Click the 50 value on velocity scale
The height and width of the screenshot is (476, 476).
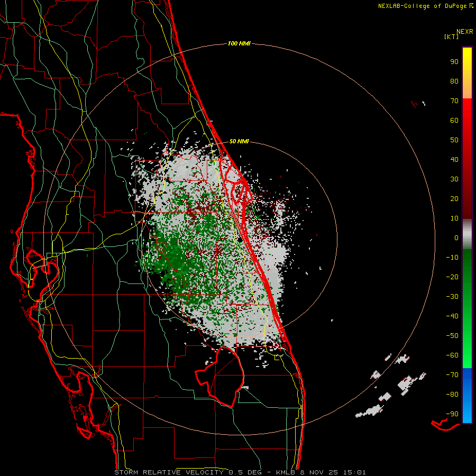454,140
